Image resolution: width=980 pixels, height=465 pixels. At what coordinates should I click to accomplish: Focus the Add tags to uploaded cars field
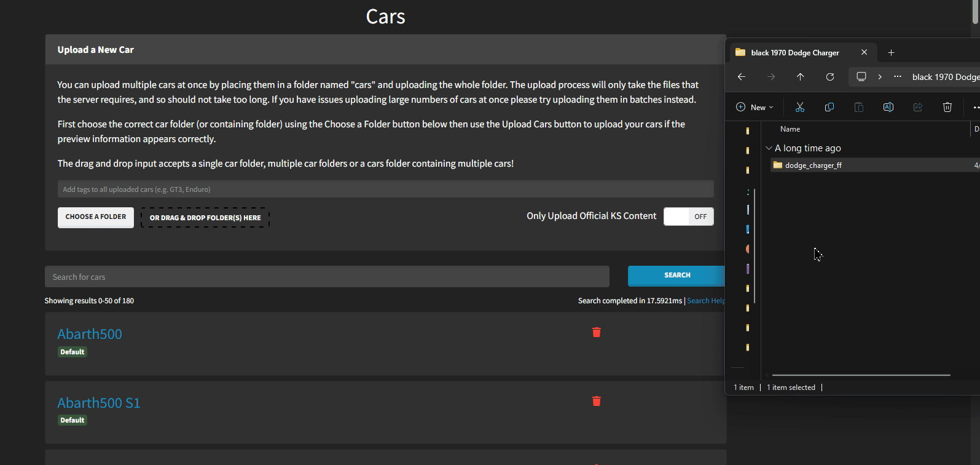[x=386, y=189]
